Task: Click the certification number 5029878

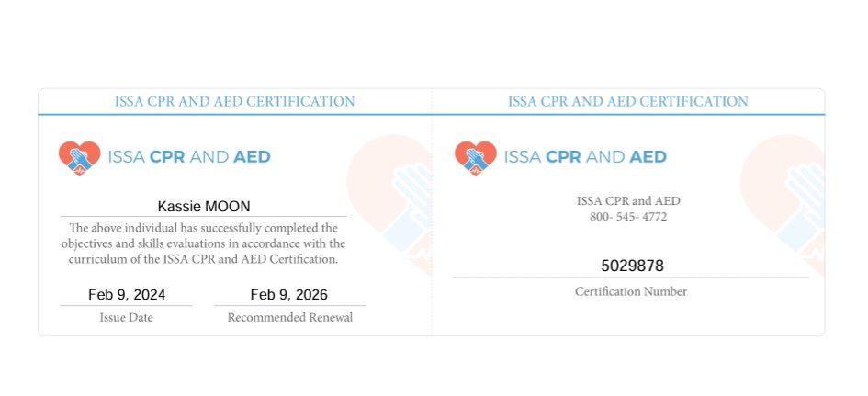Action: tap(632, 266)
